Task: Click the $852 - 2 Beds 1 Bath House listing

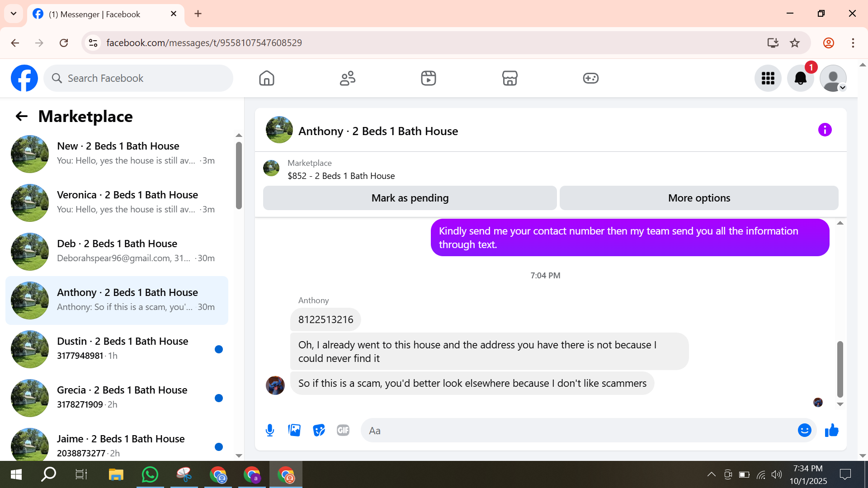Action: tap(341, 176)
